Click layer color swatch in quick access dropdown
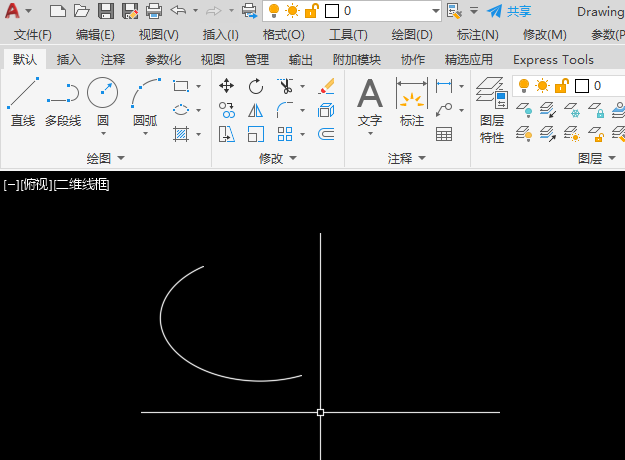The width and height of the screenshot is (625, 460). (332, 11)
